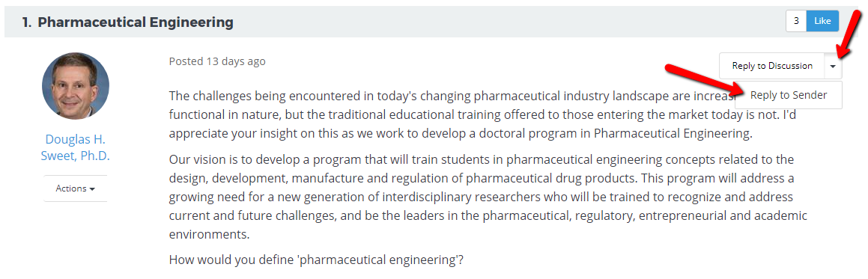Open the like count showing 3
The height and width of the screenshot is (279, 868).
(796, 21)
